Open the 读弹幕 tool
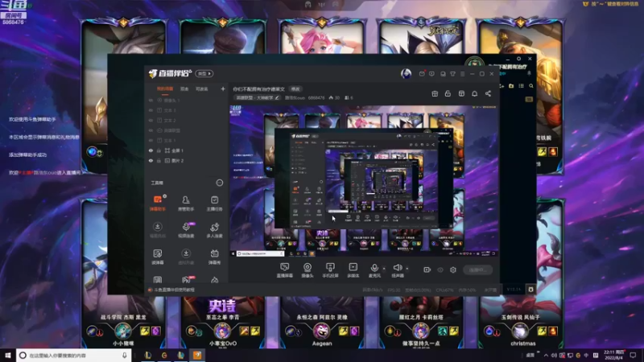The width and height of the screenshot is (644, 362). (157, 257)
